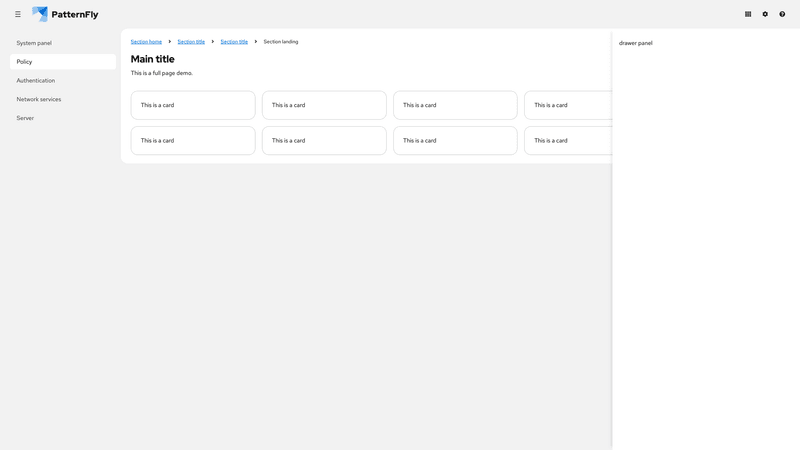
Task: Click the drawer panel resize splitter
Action: click(x=612, y=240)
